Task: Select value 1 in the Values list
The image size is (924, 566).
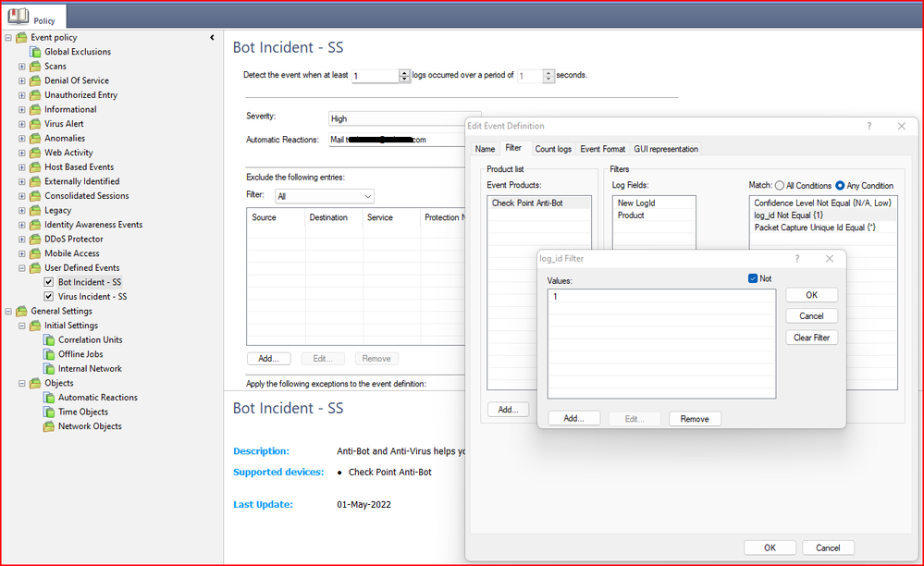Action: pos(661,297)
